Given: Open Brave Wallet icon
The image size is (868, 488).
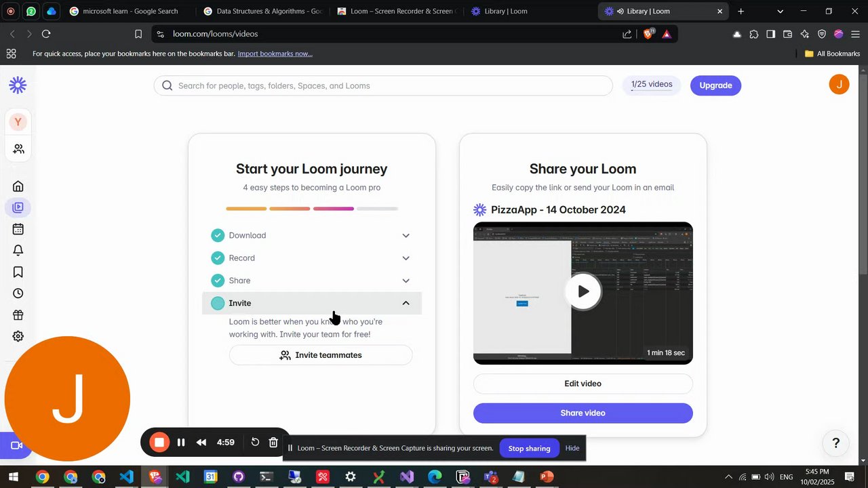Looking at the screenshot, I should coord(788,34).
